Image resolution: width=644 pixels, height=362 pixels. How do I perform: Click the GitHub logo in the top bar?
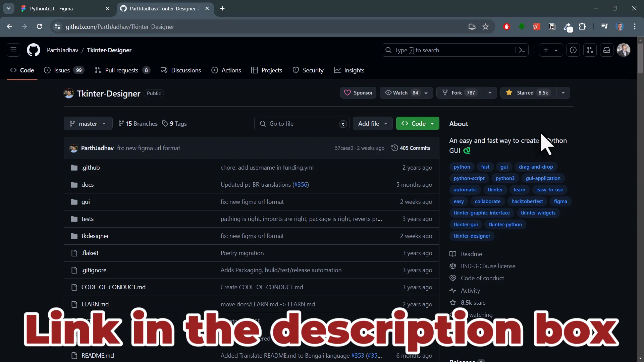pos(33,50)
